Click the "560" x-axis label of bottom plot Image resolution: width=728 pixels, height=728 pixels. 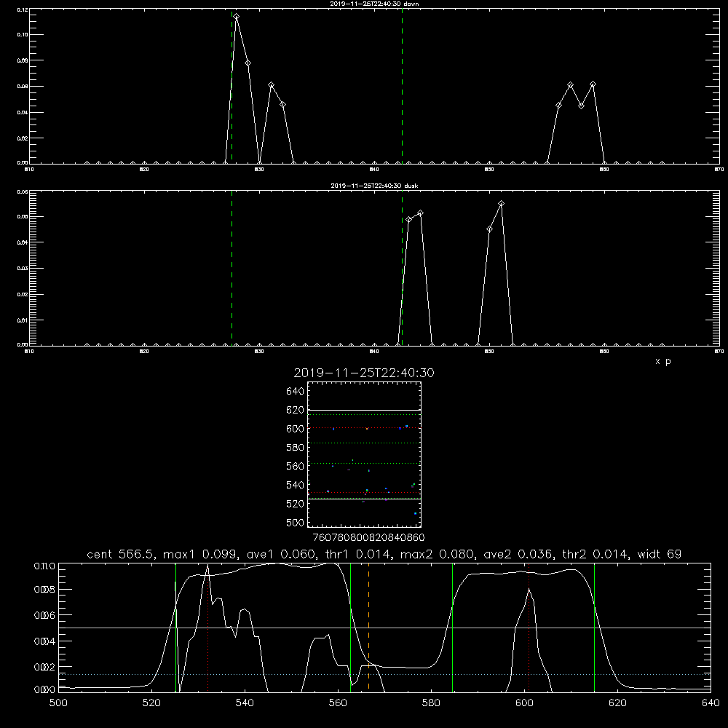tap(338, 703)
